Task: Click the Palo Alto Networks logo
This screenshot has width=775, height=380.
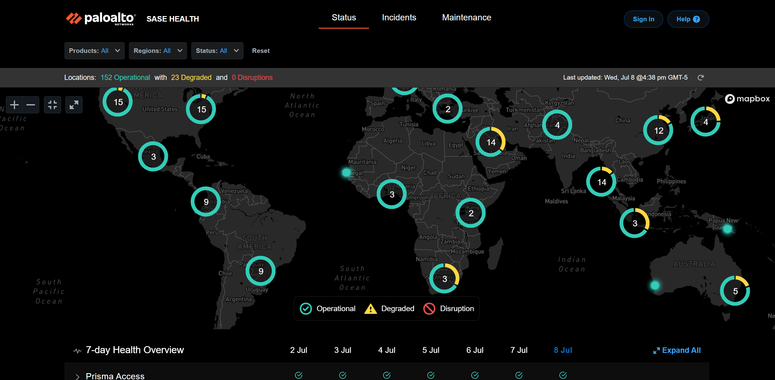Action: tap(101, 19)
